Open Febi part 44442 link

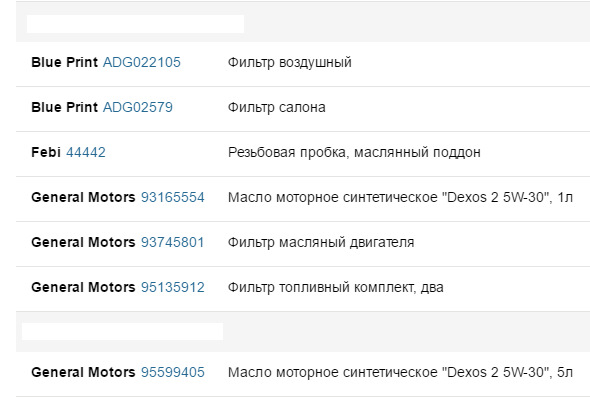tap(86, 152)
